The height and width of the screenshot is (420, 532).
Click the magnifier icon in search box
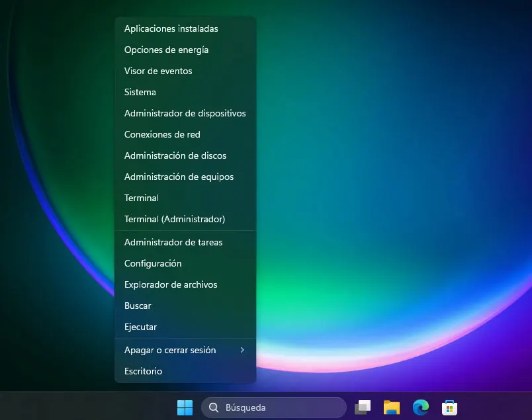pyautogui.click(x=214, y=407)
